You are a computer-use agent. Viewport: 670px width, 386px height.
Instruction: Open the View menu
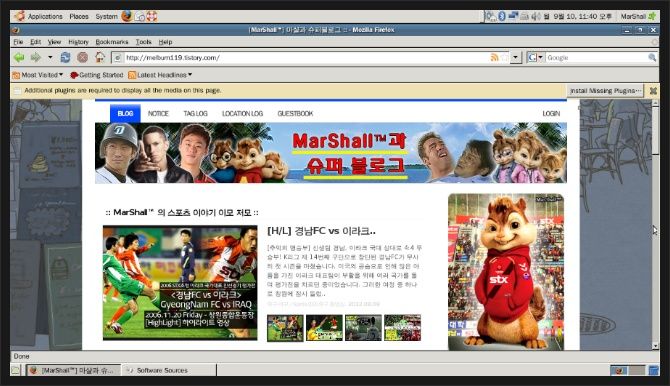(x=54, y=42)
